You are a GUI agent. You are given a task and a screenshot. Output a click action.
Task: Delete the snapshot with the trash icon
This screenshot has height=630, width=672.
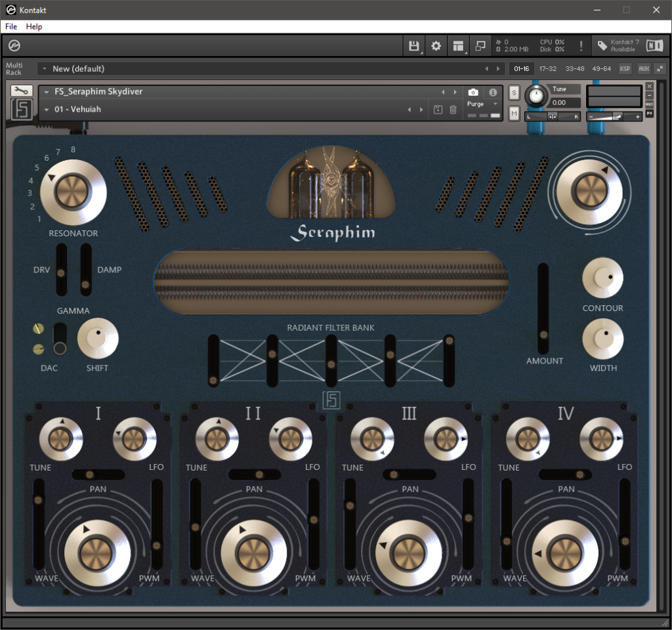tap(453, 110)
